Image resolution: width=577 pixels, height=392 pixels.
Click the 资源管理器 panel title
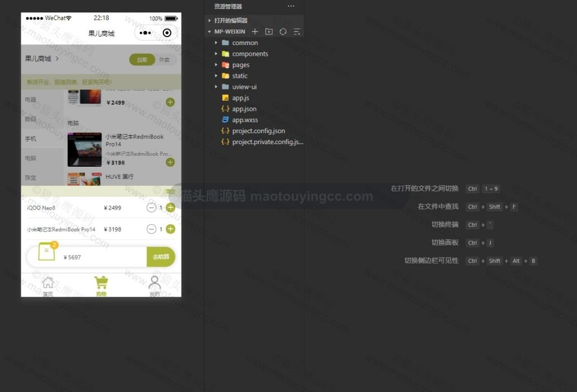point(228,6)
